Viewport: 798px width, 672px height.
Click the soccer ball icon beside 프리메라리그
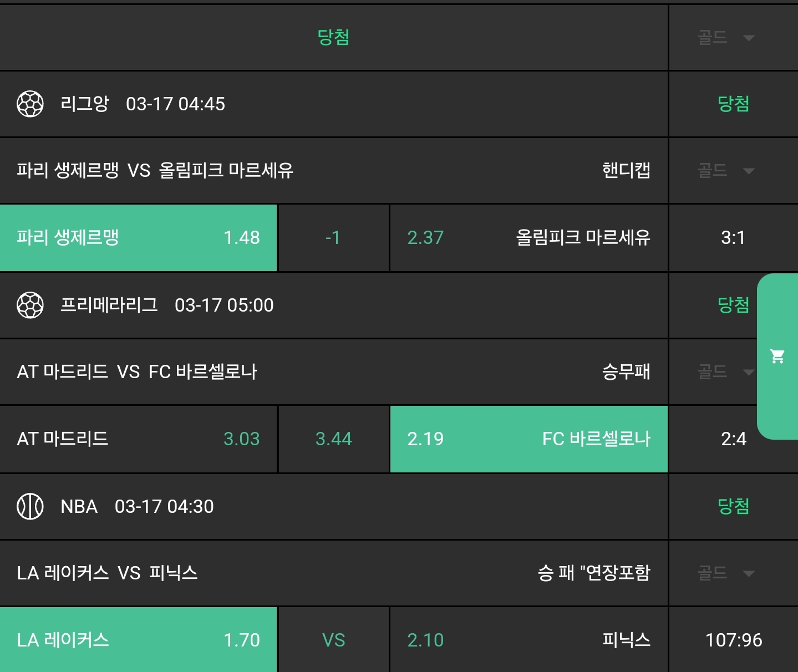pyautogui.click(x=30, y=305)
